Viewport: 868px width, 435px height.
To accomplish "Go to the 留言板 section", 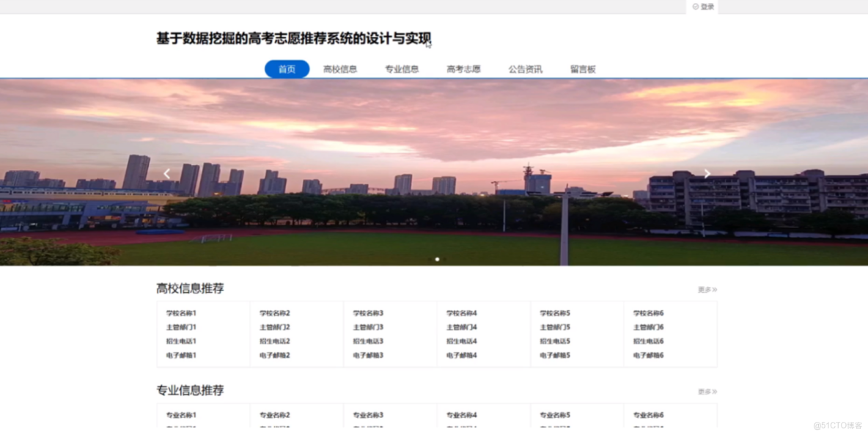I will (583, 68).
